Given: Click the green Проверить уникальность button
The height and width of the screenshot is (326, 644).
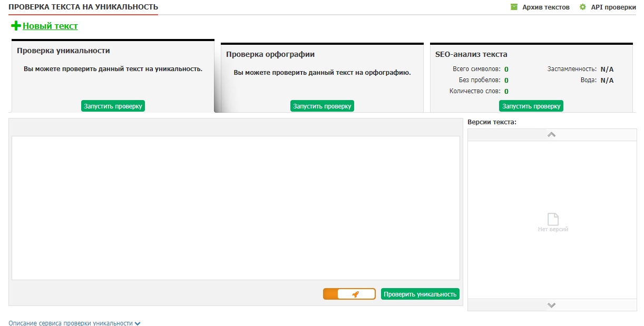Looking at the screenshot, I should pyautogui.click(x=420, y=294).
